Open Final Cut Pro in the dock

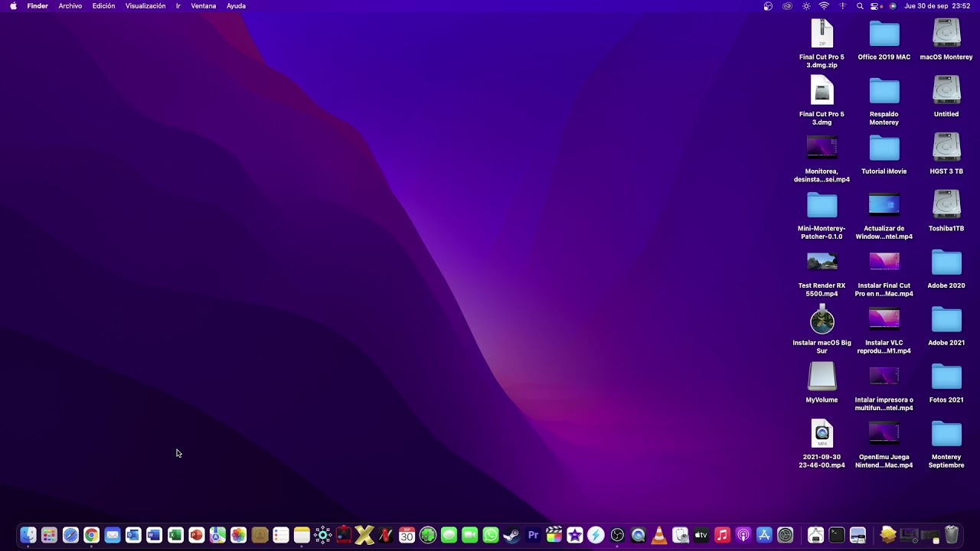(x=554, y=536)
